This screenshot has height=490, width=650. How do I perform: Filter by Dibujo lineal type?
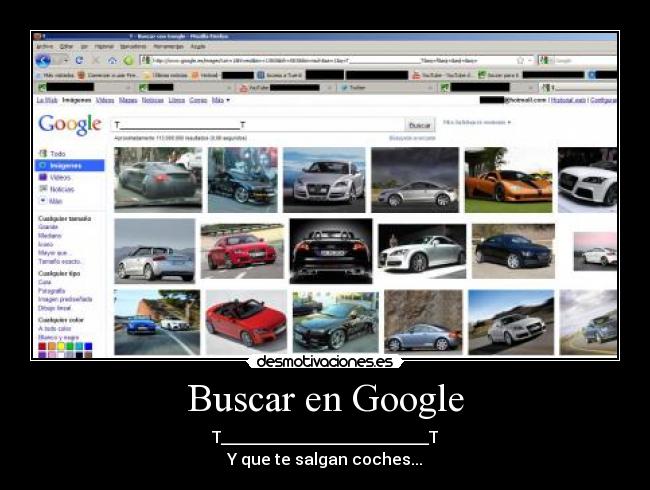(x=55, y=308)
